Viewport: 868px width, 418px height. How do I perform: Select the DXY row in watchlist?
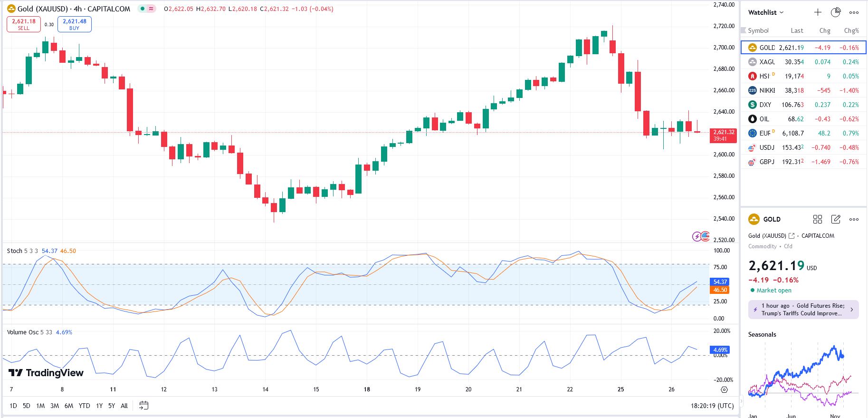coord(803,105)
